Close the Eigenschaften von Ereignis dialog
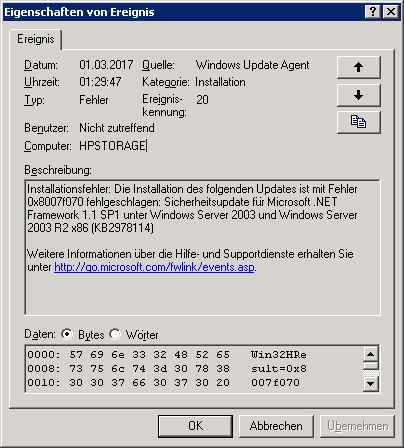 [391, 12]
